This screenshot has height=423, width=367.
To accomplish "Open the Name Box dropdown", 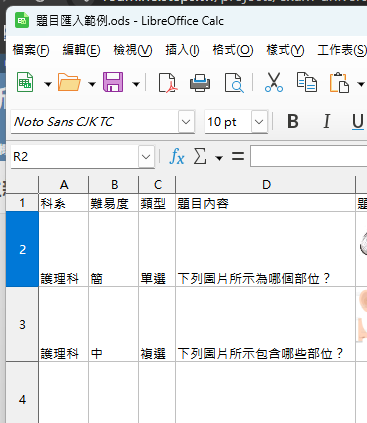I will (146, 157).
